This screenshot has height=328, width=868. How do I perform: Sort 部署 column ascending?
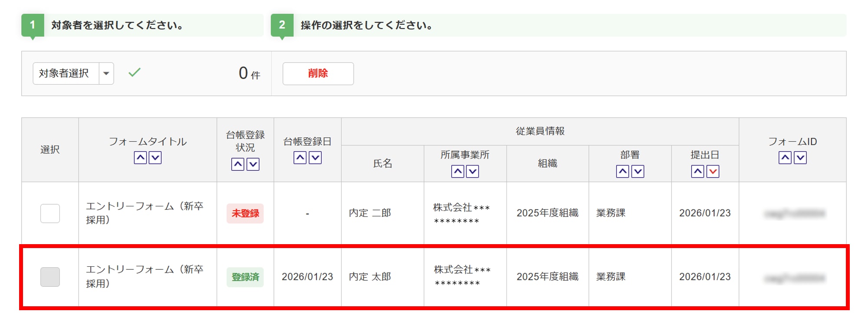click(x=622, y=172)
